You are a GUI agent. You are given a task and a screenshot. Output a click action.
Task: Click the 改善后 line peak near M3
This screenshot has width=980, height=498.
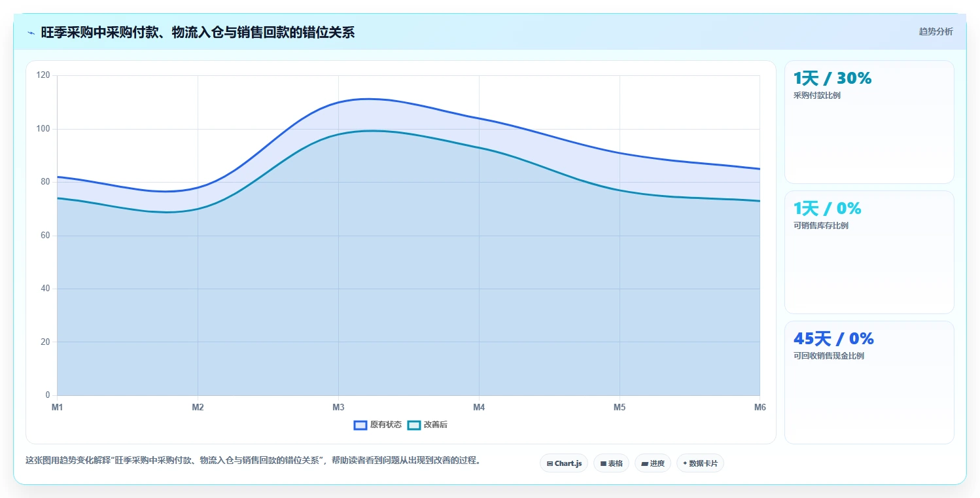372,131
